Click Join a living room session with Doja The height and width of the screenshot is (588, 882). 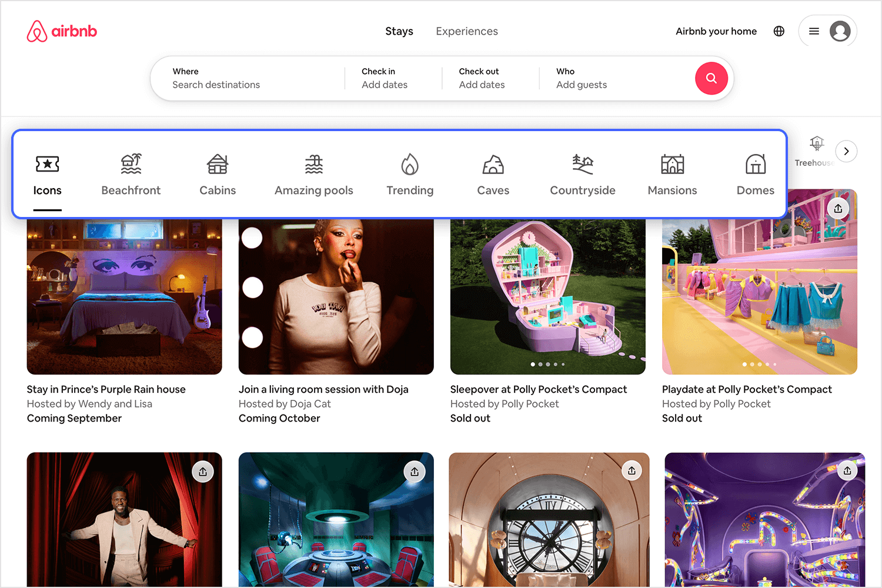(323, 389)
